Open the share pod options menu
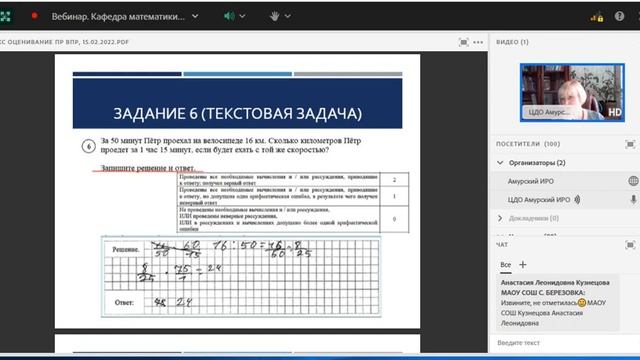 (478, 42)
